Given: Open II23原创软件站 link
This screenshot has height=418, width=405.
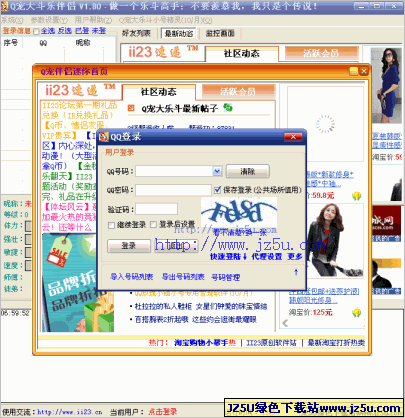Looking at the screenshot, I should [271, 343].
